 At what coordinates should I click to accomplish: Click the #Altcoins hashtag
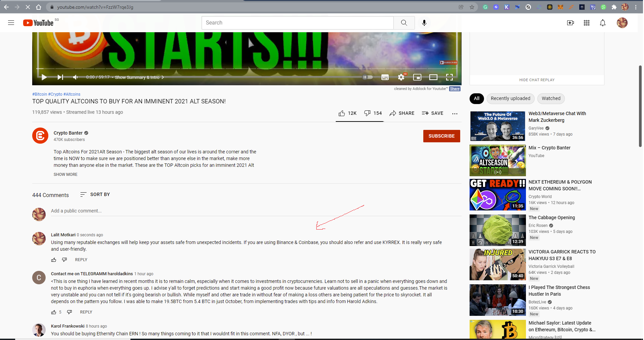click(72, 94)
